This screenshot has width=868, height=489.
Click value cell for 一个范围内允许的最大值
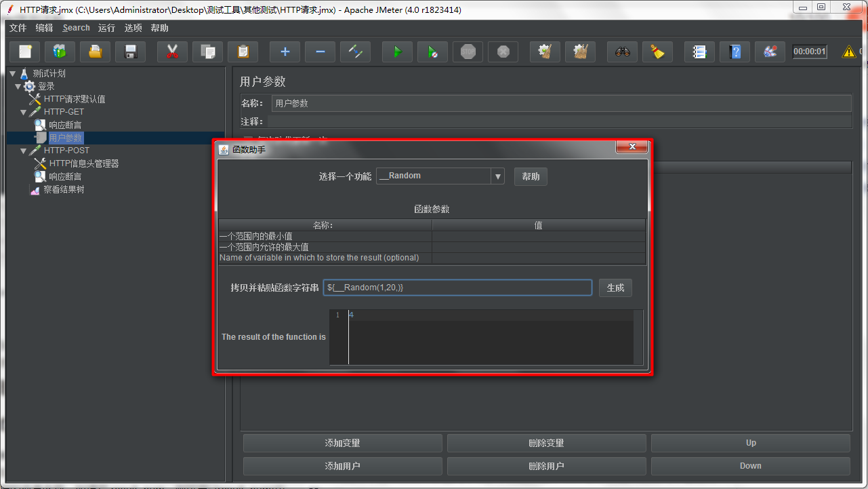pos(539,247)
